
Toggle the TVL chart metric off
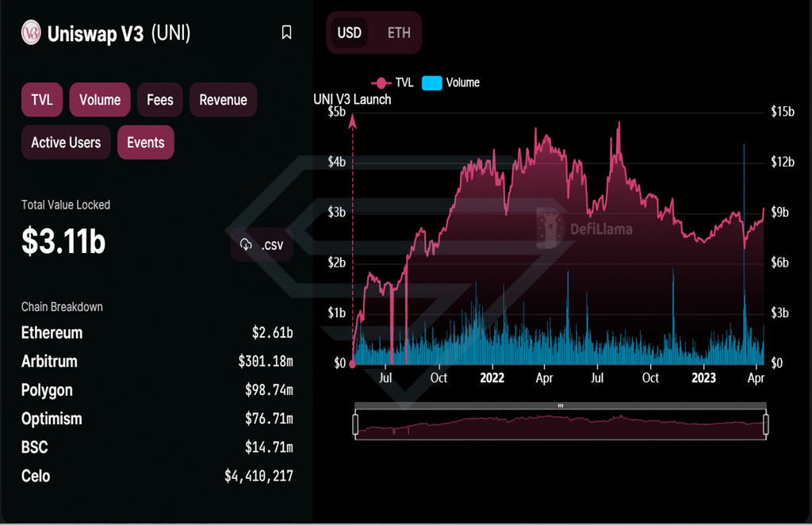(x=42, y=99)
